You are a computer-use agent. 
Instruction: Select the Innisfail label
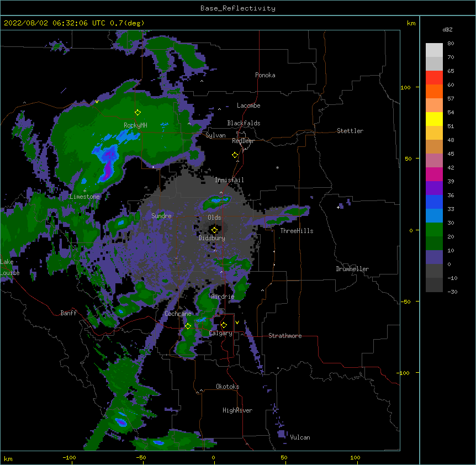(229, 180)
